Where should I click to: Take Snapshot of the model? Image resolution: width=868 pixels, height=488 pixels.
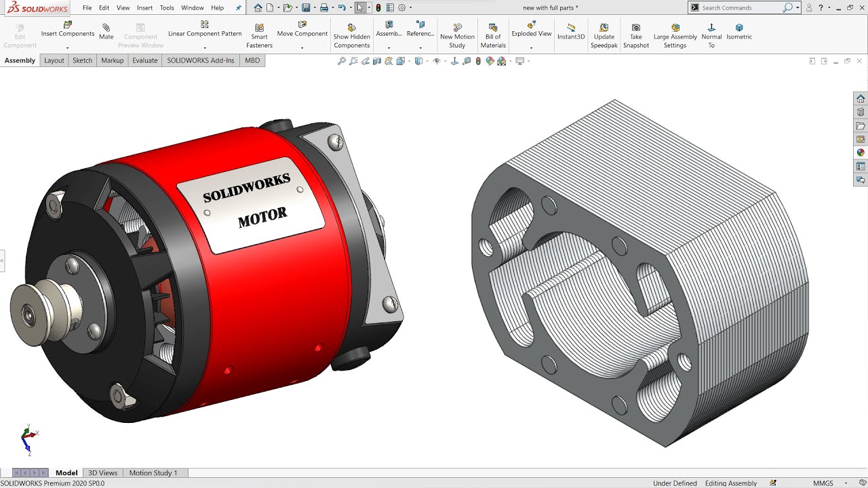pyautogui.click(x=636, y=36)
